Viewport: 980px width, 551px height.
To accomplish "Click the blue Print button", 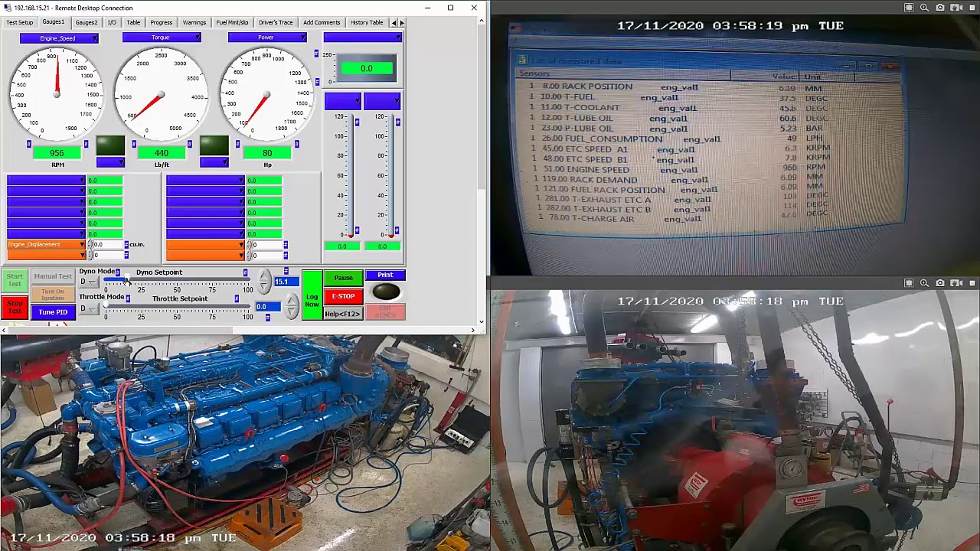I will point(385,275).
